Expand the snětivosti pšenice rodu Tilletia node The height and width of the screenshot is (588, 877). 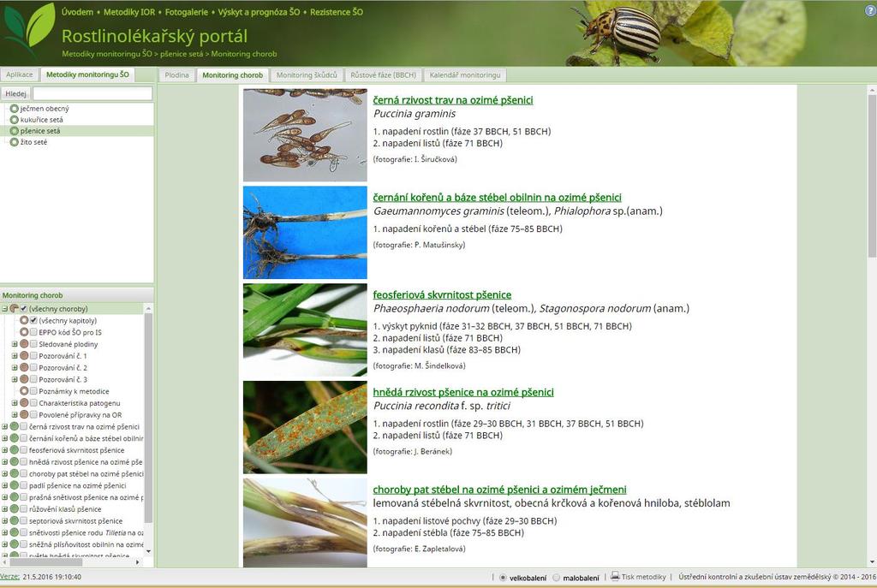click(x=4, y=532)
